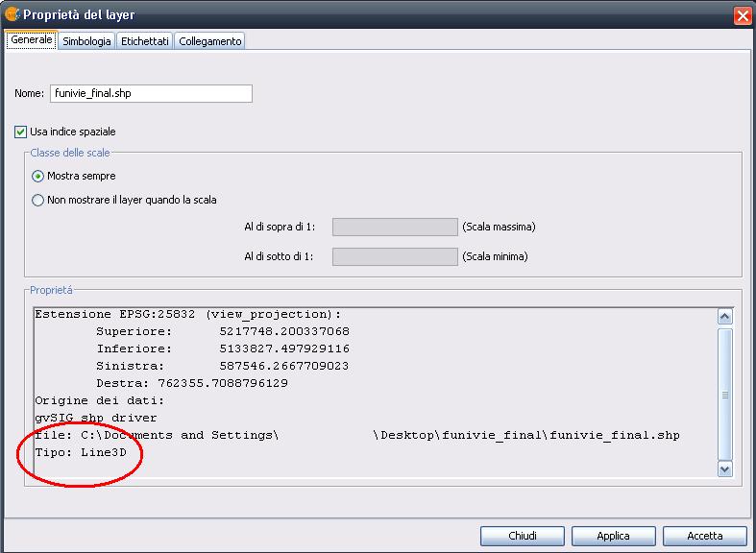Viewport: 756px width, 553px height.
Task: Confirm with the Accetta button
Action: [704, 536]
